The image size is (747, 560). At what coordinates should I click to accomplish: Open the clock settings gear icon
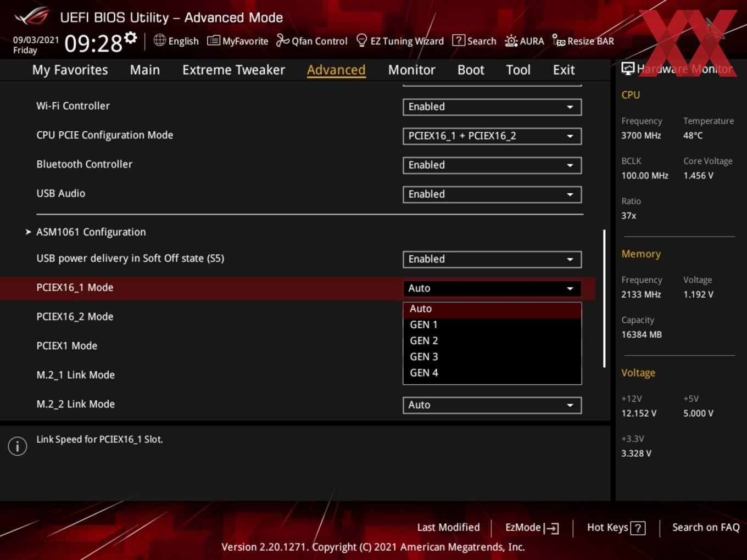(x=131, y=38)
